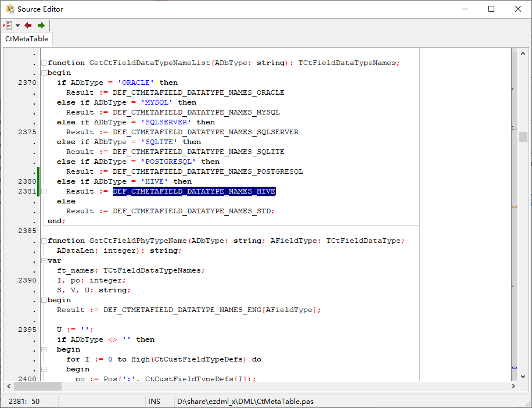The image size is (532, 408).
Task: Click line number 2370 in the gutter
Action: [27, 83]
